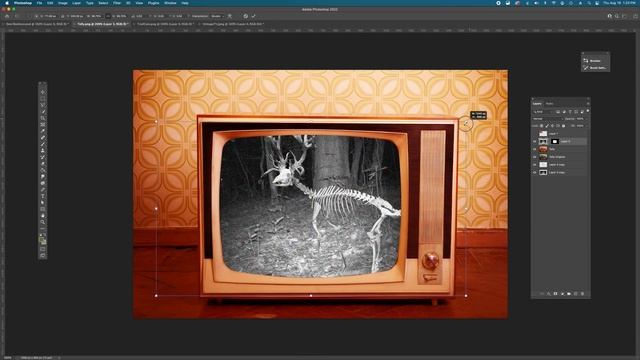This screenshot has height=360, width=640.
Task: Create a new group folder icon
Action: pyautogui.click(x=569, y=293)
